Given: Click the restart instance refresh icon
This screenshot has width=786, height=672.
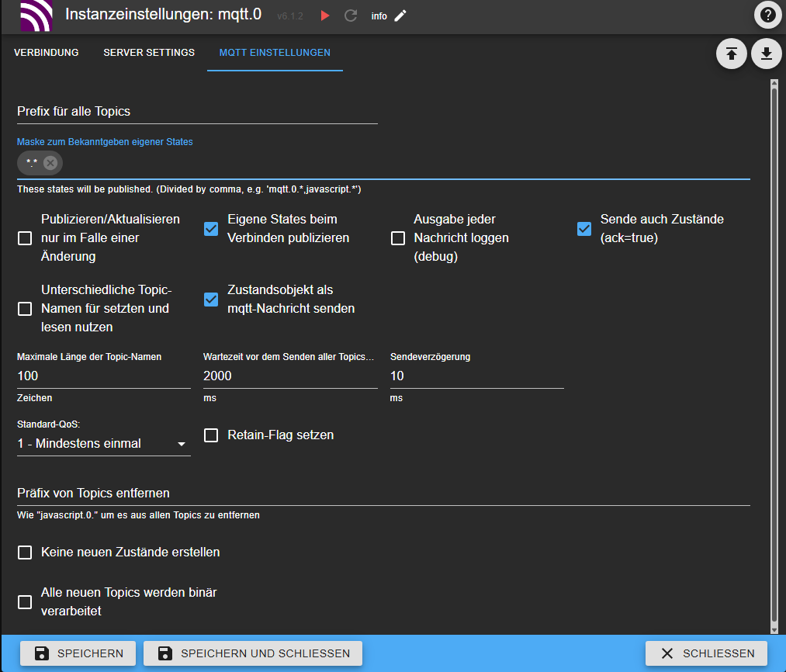Looking at the screenshot, I should coord(351,16).
